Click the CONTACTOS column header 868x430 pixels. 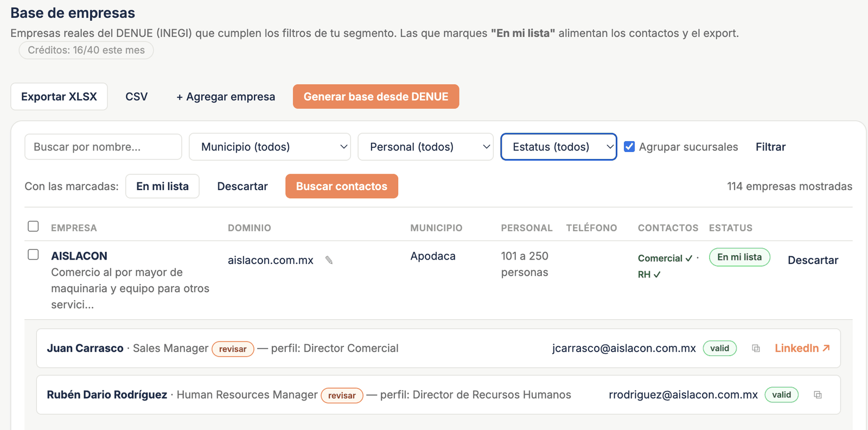coord(668,228)
